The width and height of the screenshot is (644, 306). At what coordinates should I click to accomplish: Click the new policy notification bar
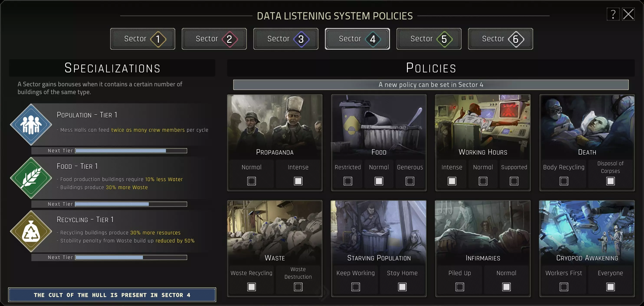(x=431, y=85)
